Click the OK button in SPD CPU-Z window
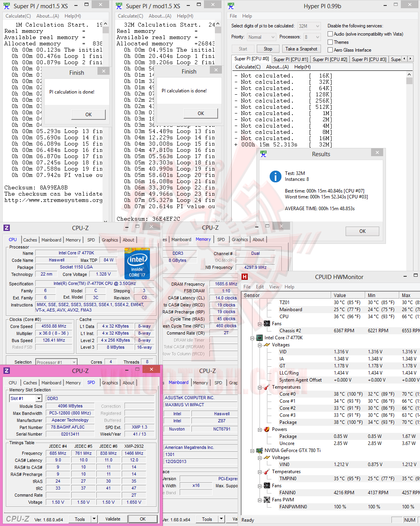This screenshot has width=420, height=526. (143, 519)
